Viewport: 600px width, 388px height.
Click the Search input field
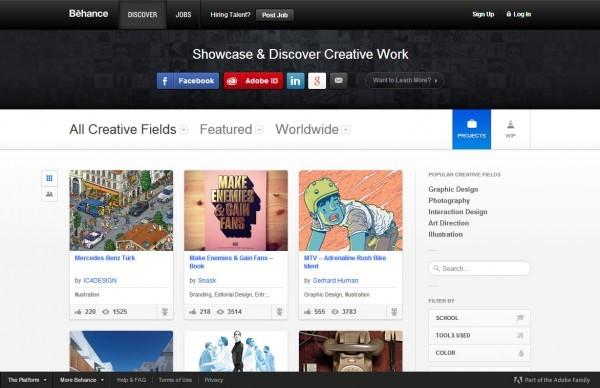click(479, 268)
